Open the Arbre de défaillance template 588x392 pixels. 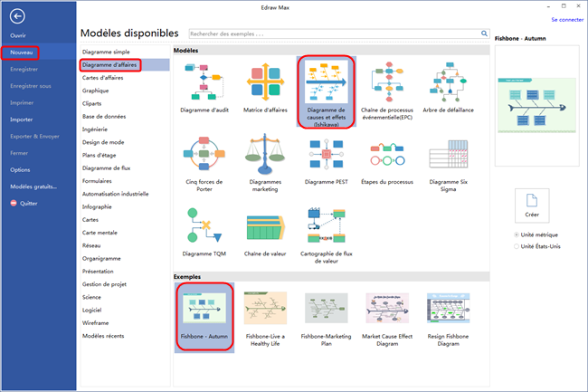click(x=448, y=83)
